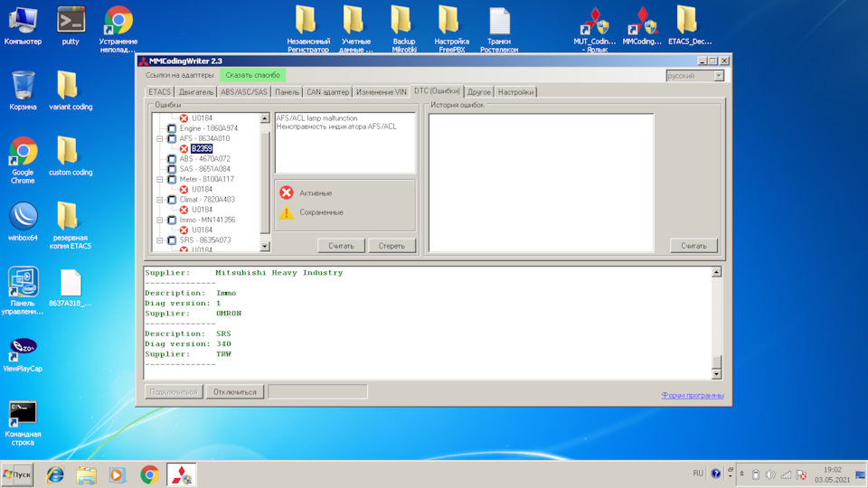Open the 8637A318 file on desktop

[x=71, y=287]
